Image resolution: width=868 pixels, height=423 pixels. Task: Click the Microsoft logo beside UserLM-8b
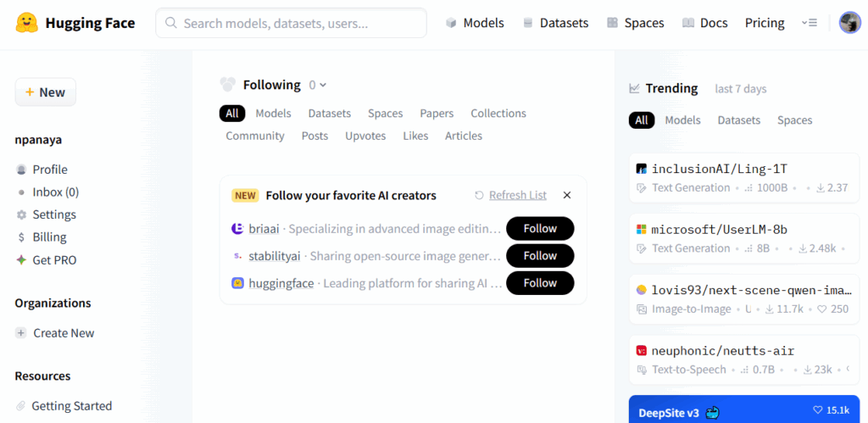642,229
